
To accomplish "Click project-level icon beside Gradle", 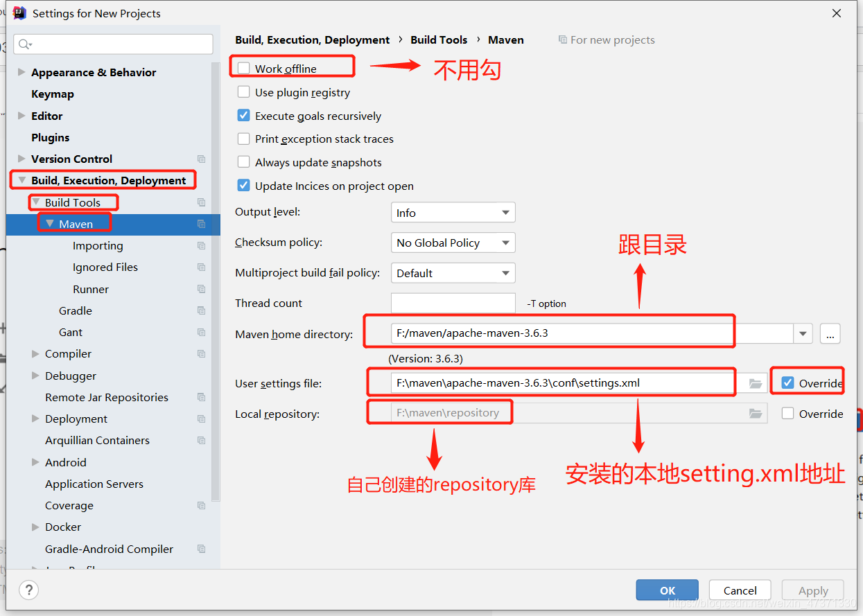I will [201, 310].
